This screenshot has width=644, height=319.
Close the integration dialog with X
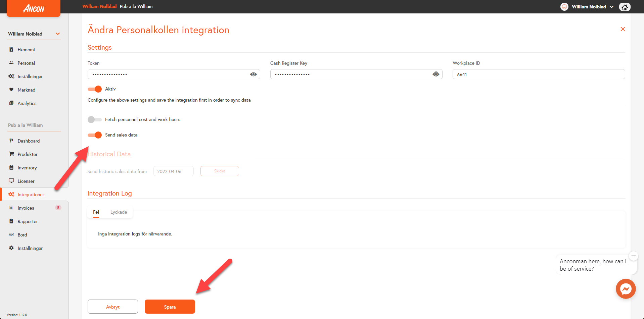(x=623, y=29)
